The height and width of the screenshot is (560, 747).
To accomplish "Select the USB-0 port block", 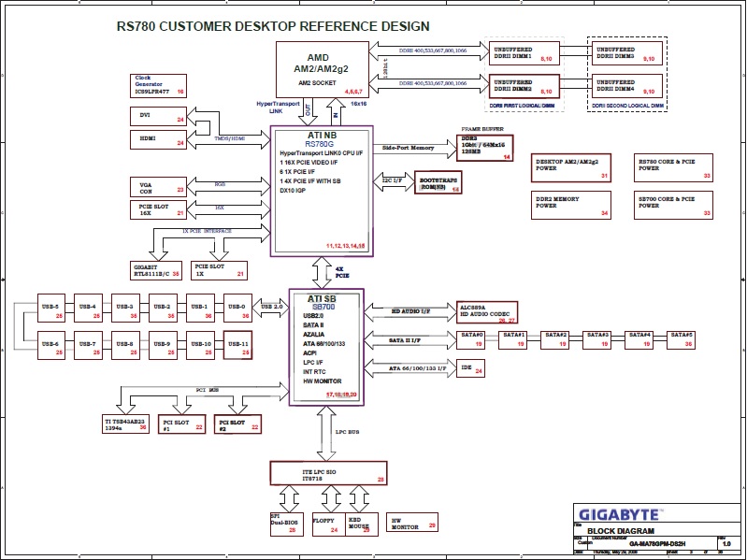I will pyautogui.click(x=237, y=309).
